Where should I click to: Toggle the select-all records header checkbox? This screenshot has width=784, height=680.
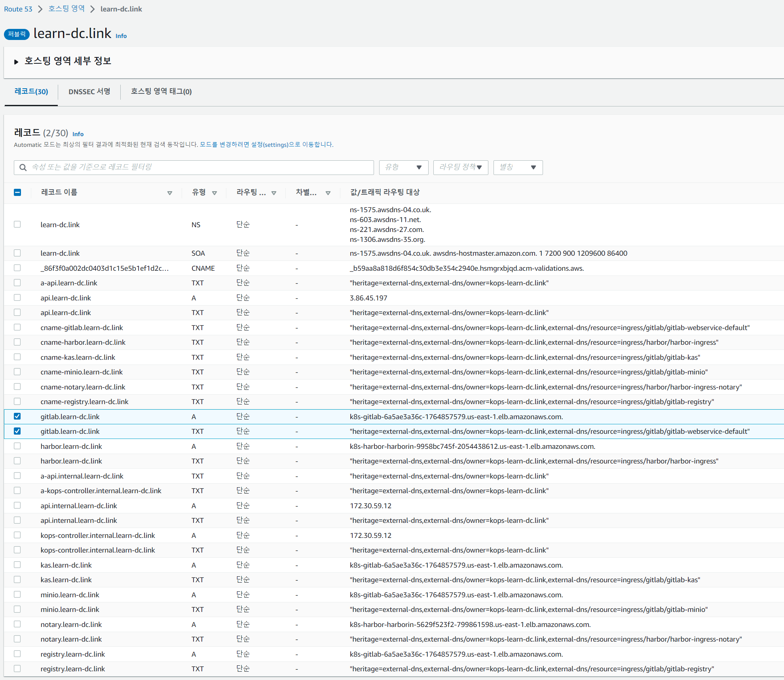(x=17, y=192)
